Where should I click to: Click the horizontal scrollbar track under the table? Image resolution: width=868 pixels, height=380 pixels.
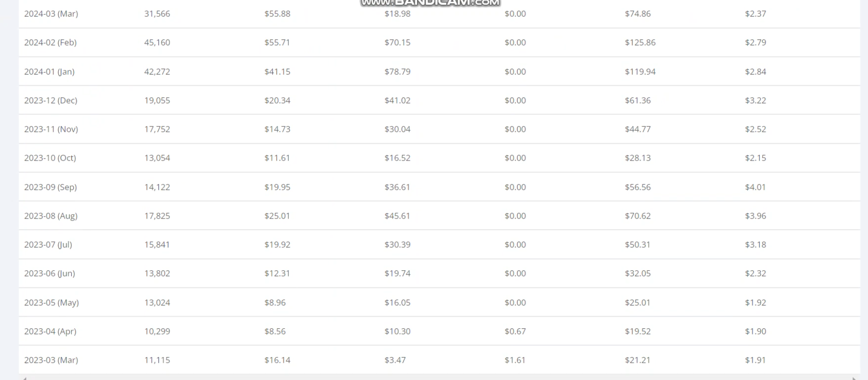(439, 378)
